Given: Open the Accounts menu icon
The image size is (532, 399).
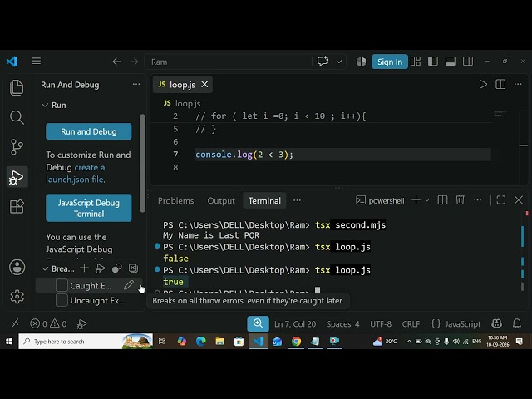Looking at the screenshot, I should pos(17,267).
